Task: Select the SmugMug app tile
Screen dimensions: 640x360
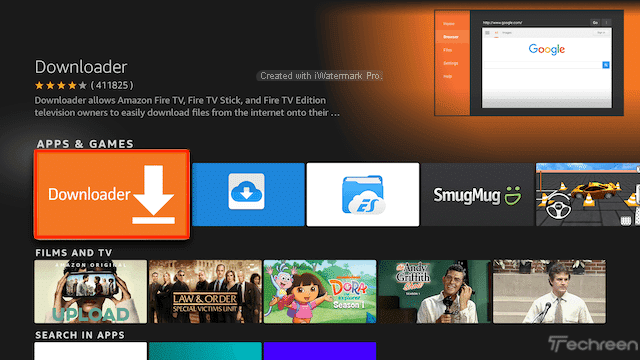Action: (478, 194)
